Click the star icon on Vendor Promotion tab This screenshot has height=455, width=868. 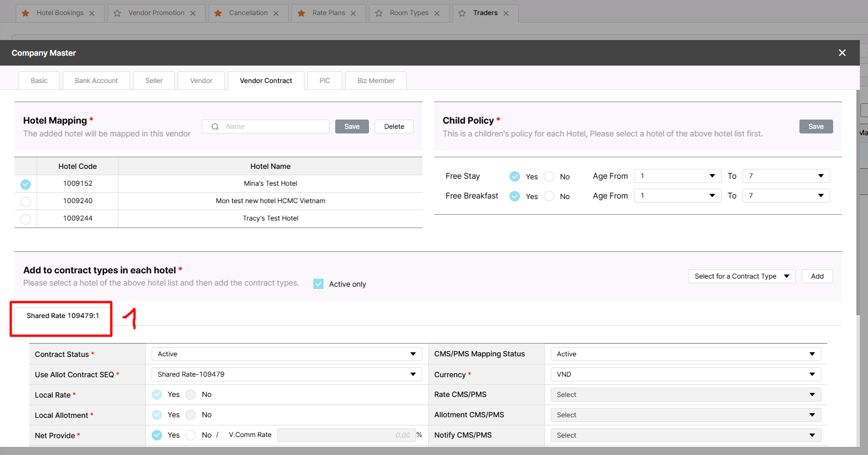pos(117,13)
